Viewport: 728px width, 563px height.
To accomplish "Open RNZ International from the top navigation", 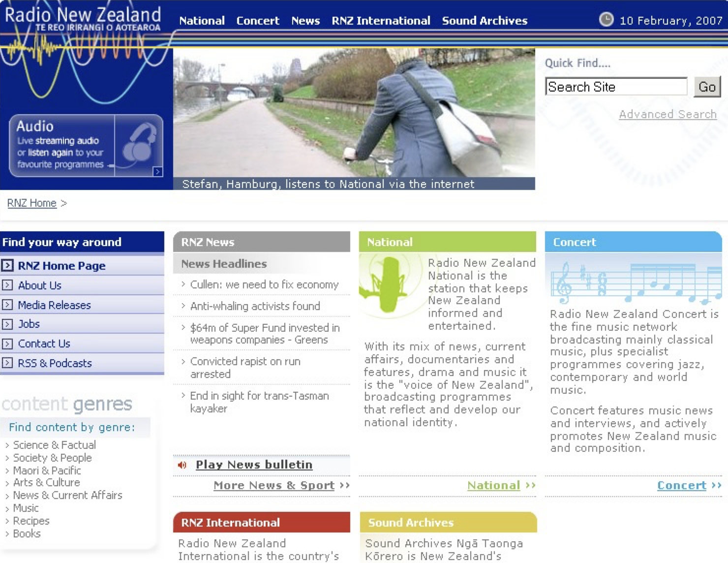I will coord(380,21).
